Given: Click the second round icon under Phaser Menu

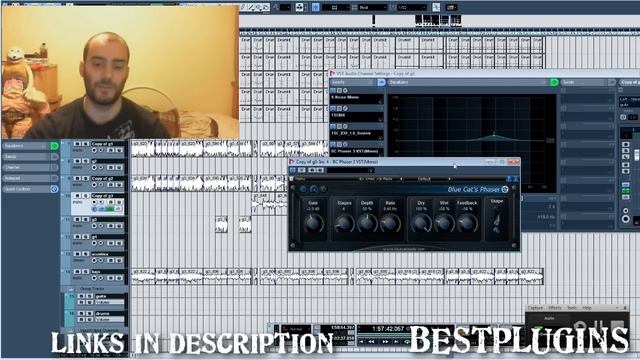Looking at the screenshot, I should (x=313, y=189).
